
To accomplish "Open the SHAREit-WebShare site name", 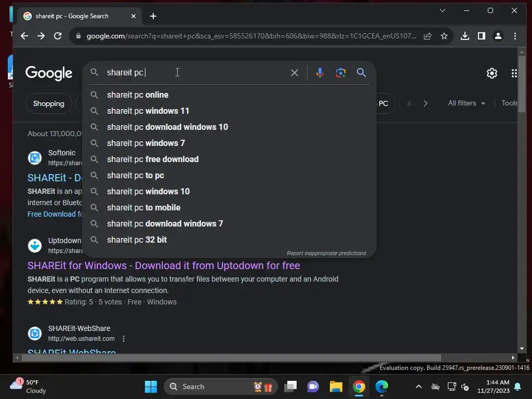I will click(79, 328).
